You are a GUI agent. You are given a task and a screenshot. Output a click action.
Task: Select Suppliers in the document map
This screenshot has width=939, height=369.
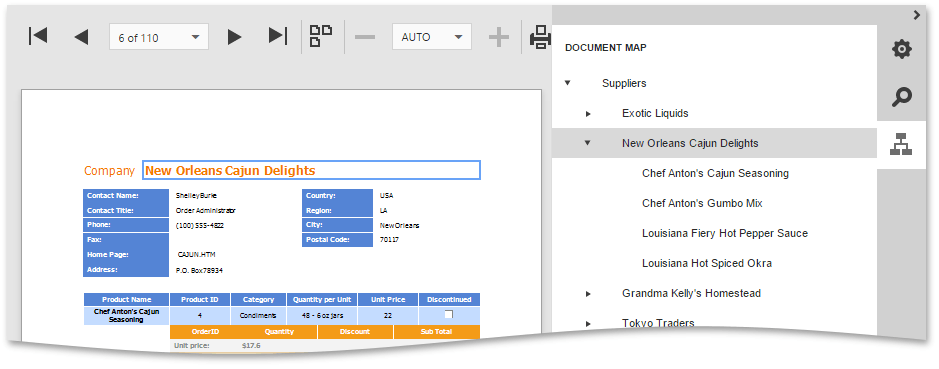pyautogui.click(x=624, y=83)
